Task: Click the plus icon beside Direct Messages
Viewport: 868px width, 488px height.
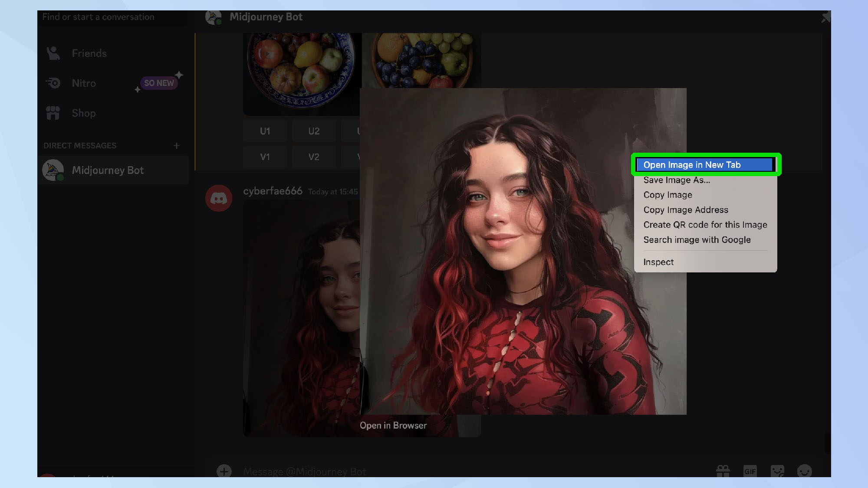Action: click(177, 146)
